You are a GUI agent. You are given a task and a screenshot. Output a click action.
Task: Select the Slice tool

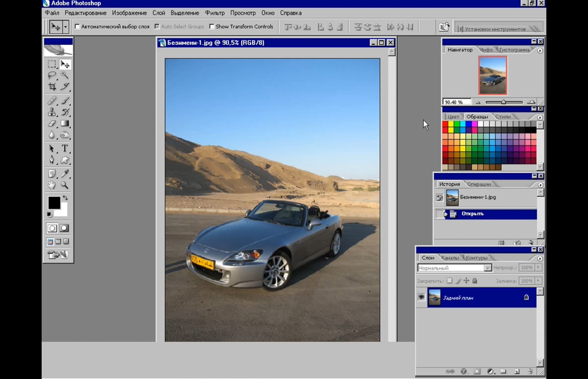tap(65, 86)
